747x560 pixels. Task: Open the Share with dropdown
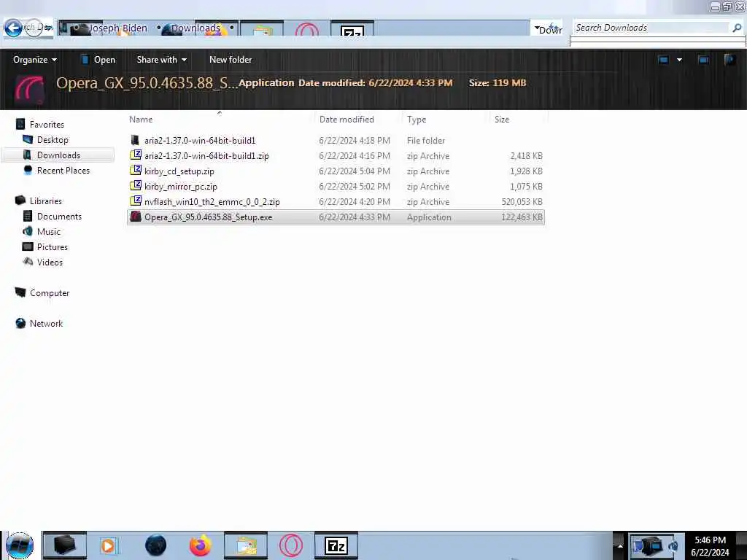click(161, 60)
